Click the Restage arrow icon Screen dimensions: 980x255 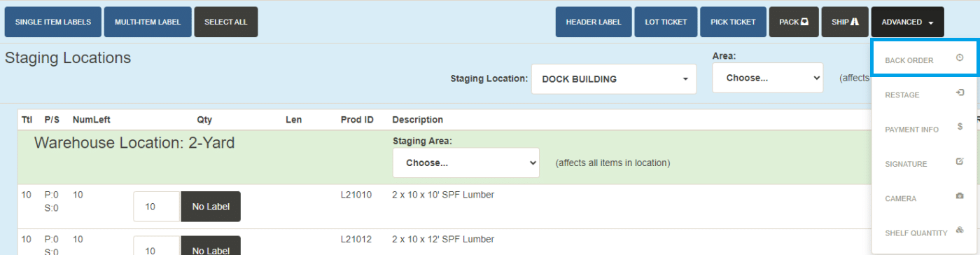(x=960, y=92)
